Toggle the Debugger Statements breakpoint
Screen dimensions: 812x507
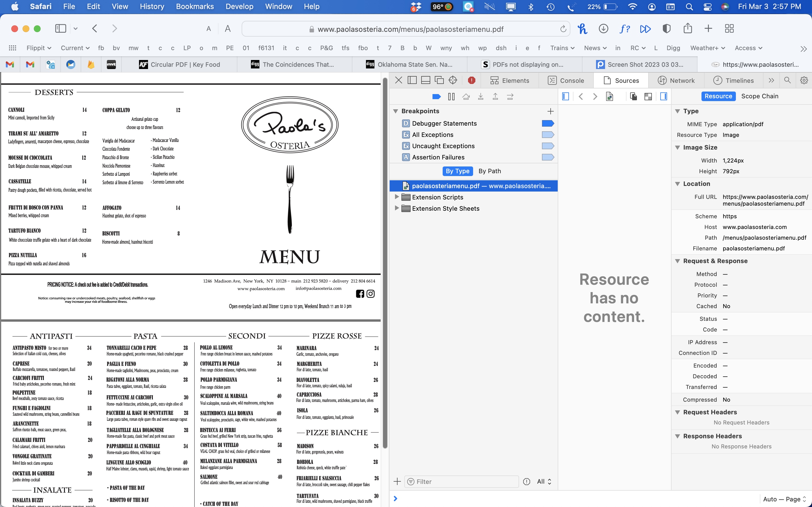(x=548, y=123)
